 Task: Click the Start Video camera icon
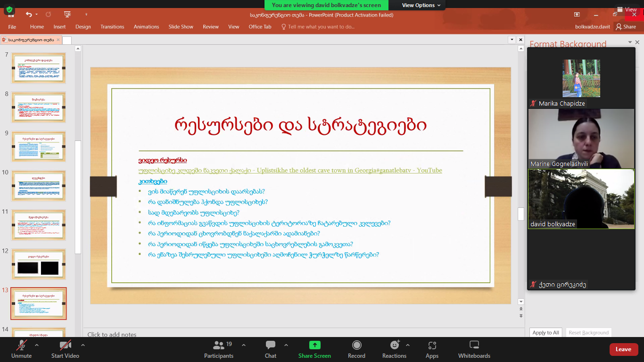click(65, 346)
